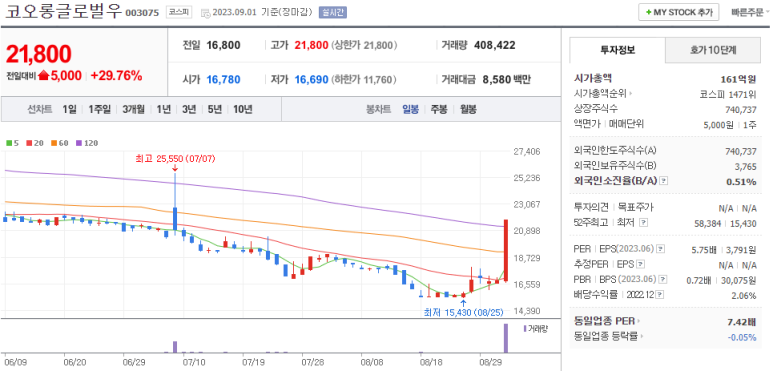Select the 주봉 candlestick chart
Viewport: 773px width, 371px height.
[x=439, y=109]
